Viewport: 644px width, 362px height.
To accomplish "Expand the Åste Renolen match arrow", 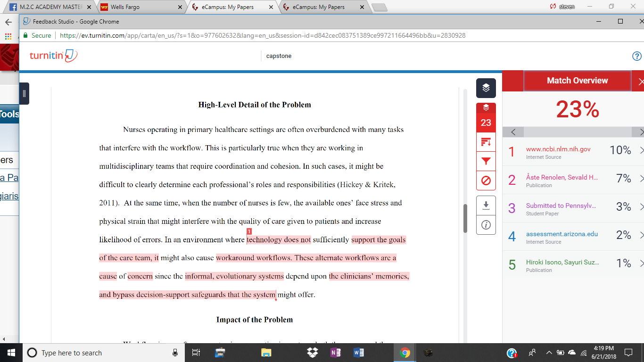I will coord(641,179).
